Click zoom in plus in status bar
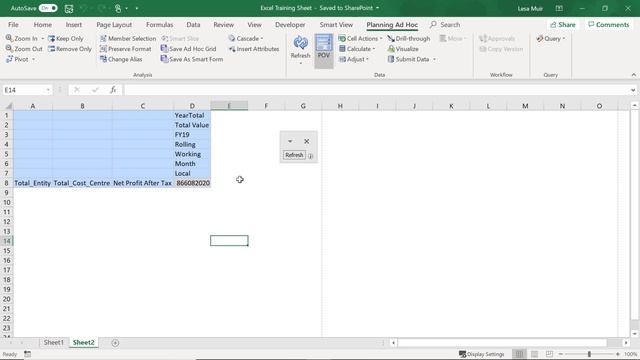The width and height of the screenshot is (640, 360). (618, 354)
